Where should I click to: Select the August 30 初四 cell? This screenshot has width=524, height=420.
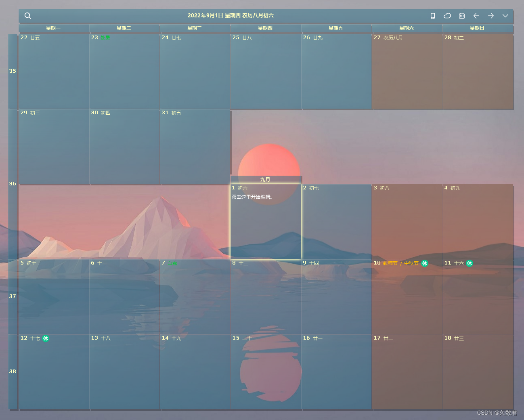pos(124,147)
